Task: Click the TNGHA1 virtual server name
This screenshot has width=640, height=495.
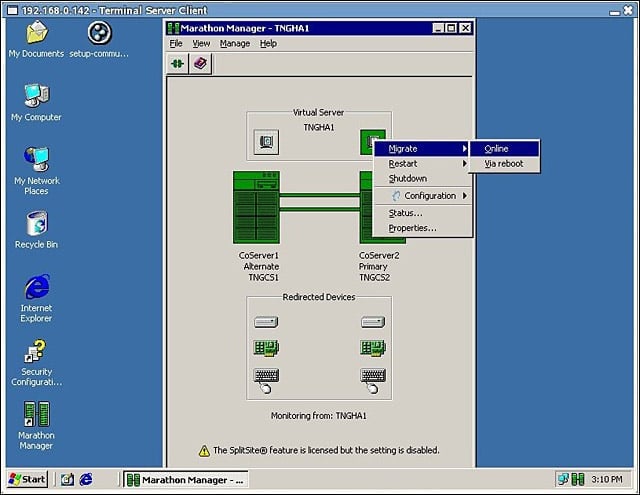Action: 319,128
